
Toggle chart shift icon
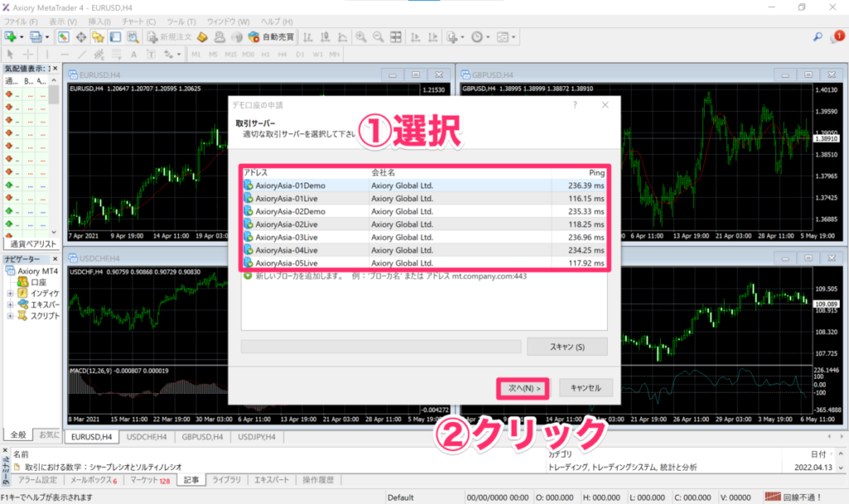433,36
